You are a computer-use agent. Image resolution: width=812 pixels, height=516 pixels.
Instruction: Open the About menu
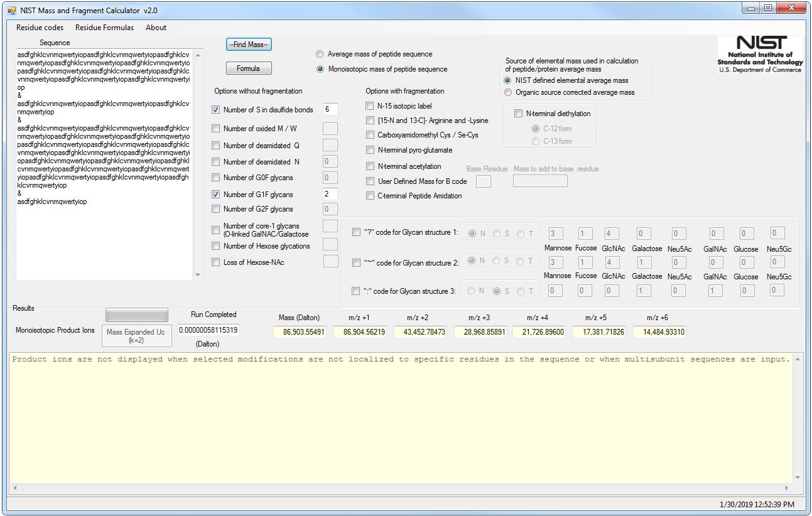coord(156,28)
